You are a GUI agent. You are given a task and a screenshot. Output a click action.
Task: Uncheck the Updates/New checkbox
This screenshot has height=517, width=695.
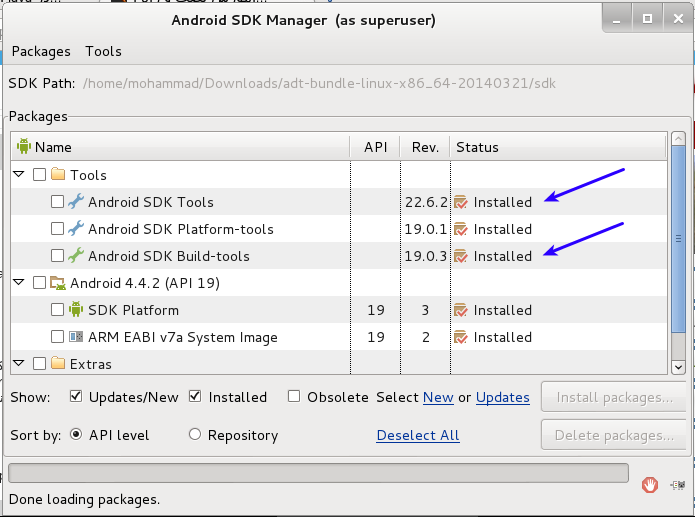(76, 397)
